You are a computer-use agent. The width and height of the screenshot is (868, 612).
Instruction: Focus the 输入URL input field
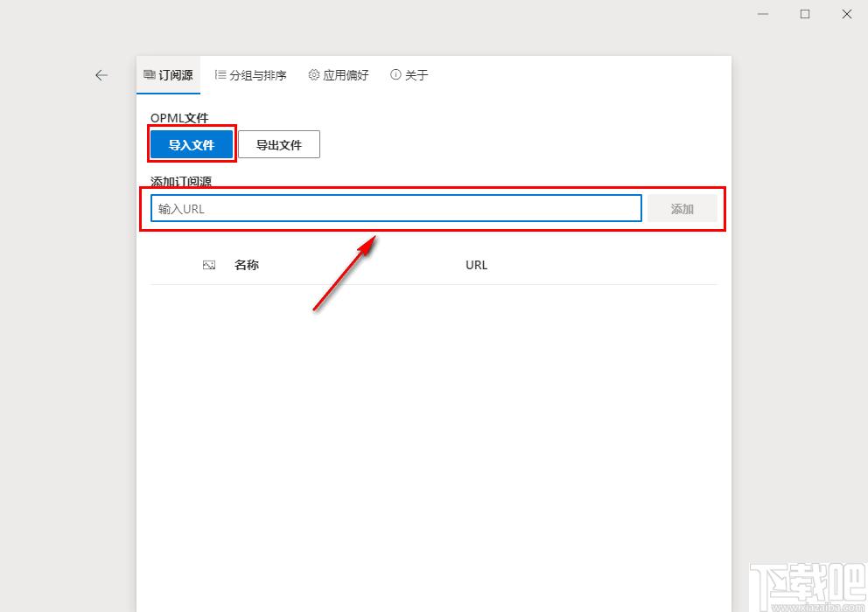[x=396, y=209]
